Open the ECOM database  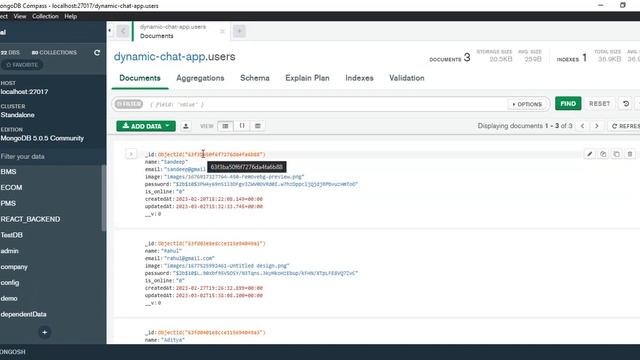point(11,187)
